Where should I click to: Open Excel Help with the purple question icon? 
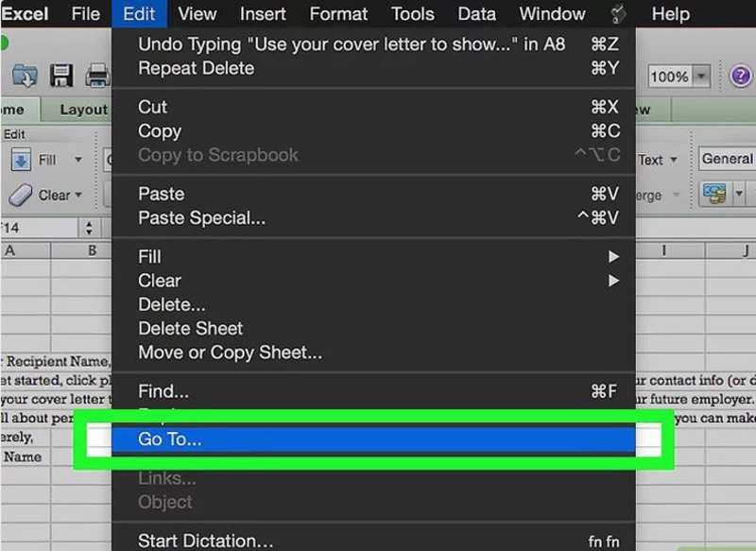coord(740,77)
